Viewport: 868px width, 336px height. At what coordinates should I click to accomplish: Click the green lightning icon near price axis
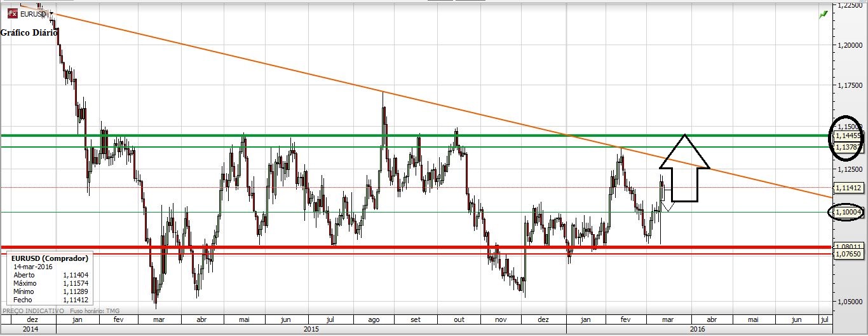point(824,14)
